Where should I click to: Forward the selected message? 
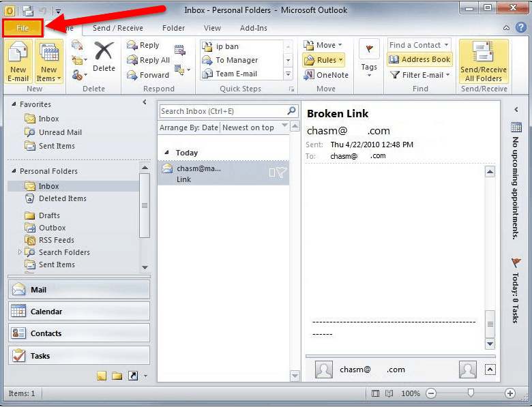pyautogui.click(x=147, y=75)
